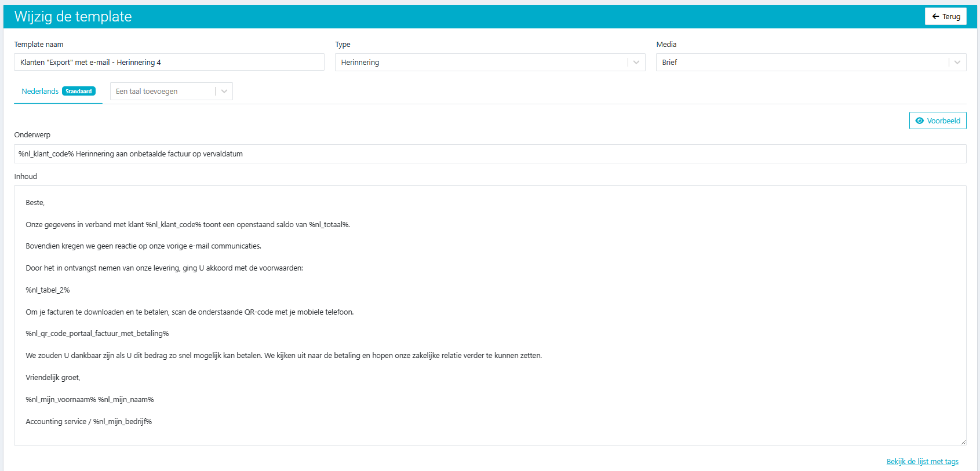This screenshot has width=980, height=471.
Task: Edit the Template naam input field
Action: 169,62
